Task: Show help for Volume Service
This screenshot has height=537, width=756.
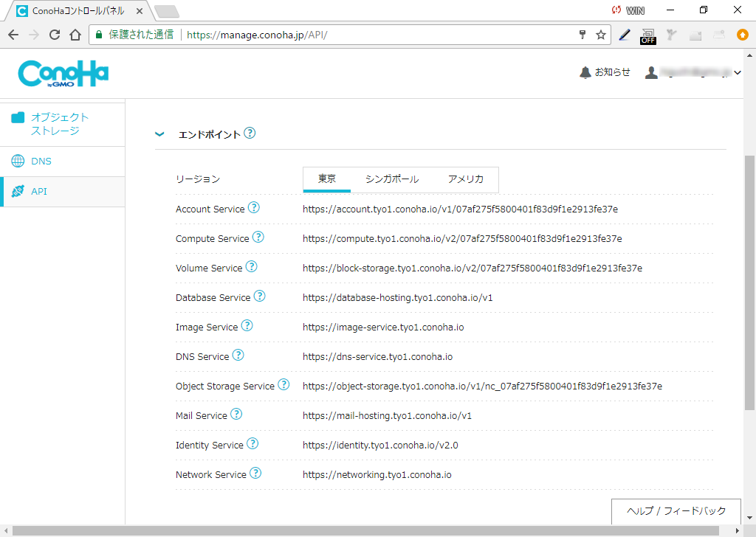Action: tap(252, 266)
